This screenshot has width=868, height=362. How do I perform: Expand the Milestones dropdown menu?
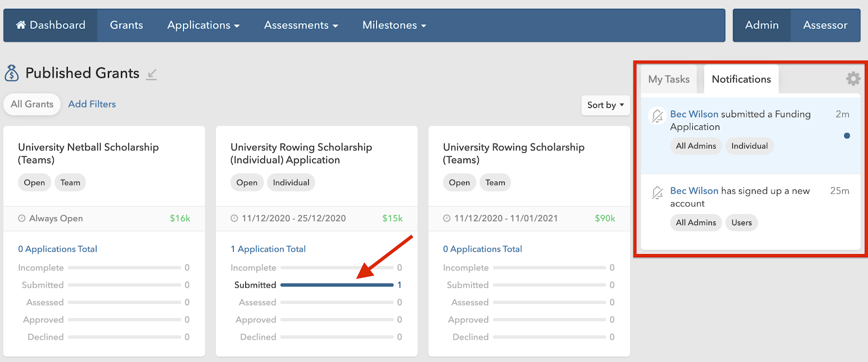394,25
